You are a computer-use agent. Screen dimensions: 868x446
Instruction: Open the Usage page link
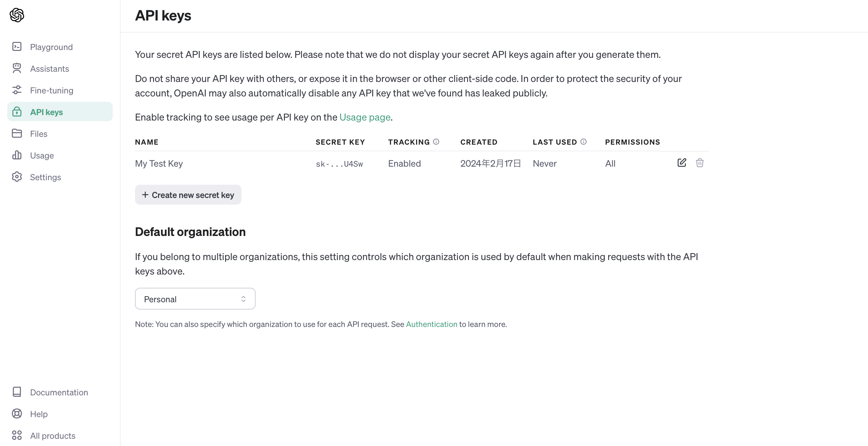point(365,117)
